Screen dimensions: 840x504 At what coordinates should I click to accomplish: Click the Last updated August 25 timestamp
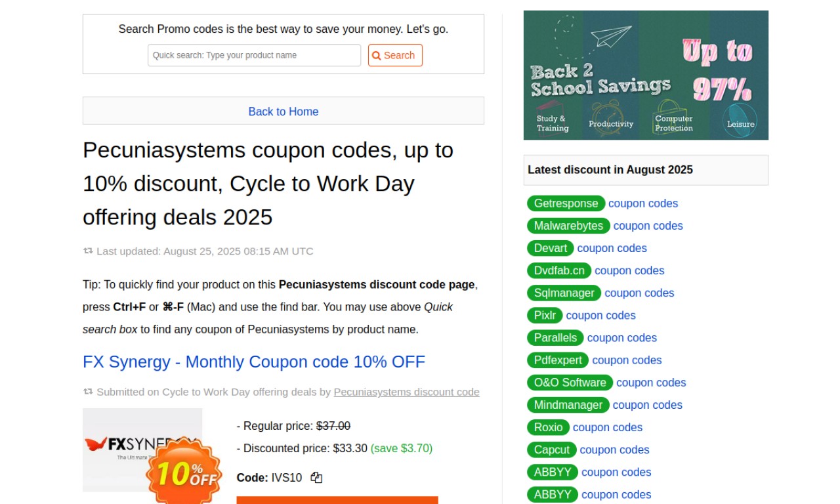coord(205,251)
